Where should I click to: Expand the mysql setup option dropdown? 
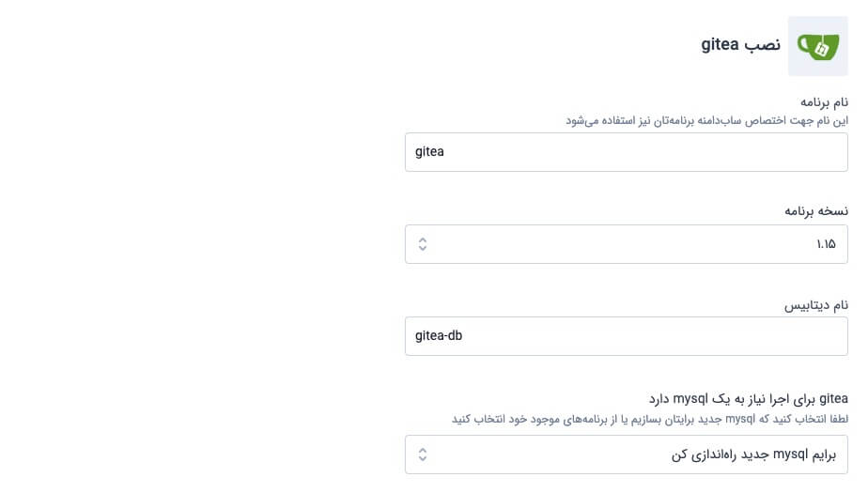point(626,454)
